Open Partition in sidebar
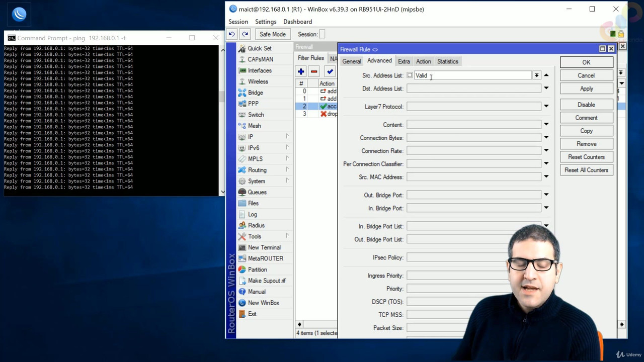The height and width of the screenshot is (362, 644). 257,269
